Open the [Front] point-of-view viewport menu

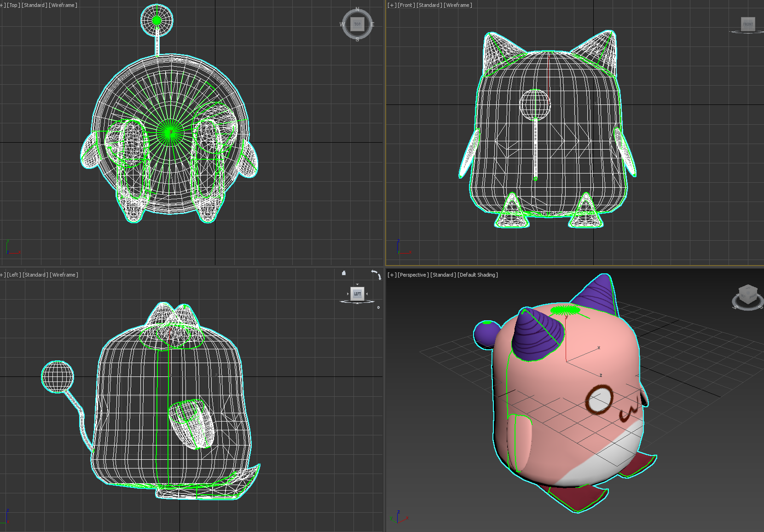pos(406,5)
